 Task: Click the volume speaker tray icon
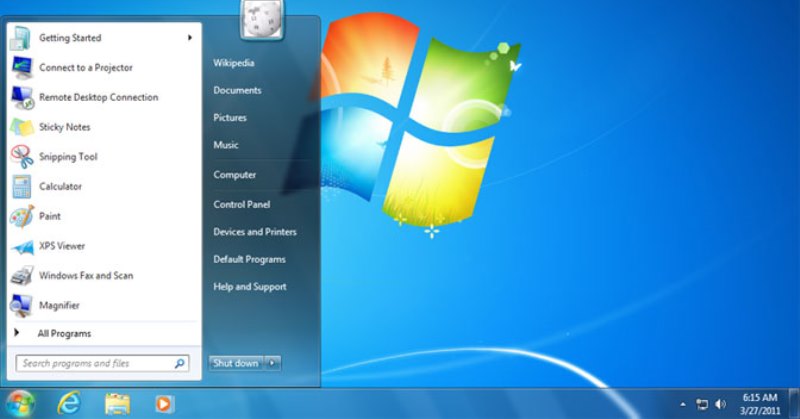(x=720, y=404)
